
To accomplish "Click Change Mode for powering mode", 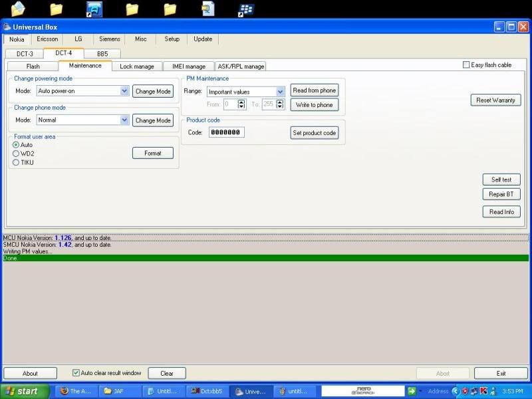I will 153,91.
